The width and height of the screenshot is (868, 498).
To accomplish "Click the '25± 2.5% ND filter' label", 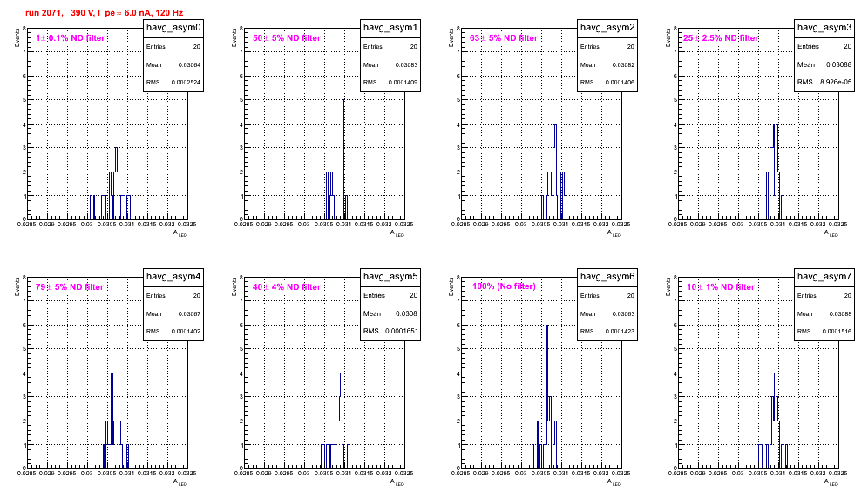I will pyautogui.click(x=721, y=38).
